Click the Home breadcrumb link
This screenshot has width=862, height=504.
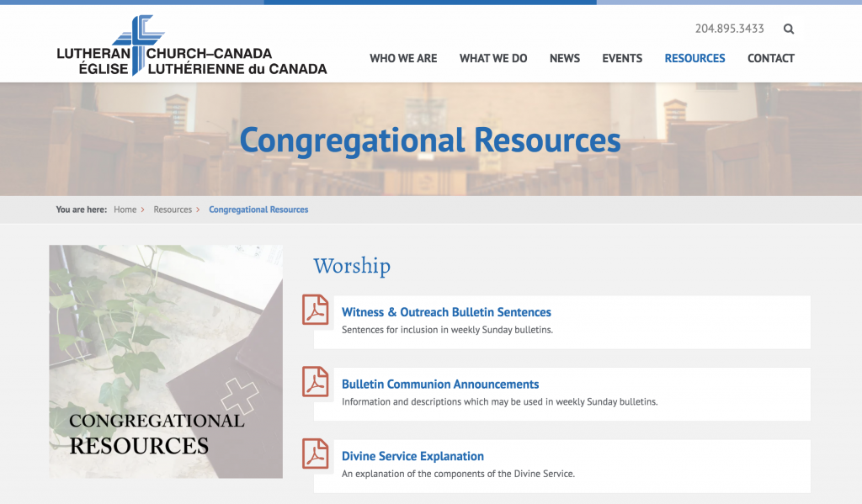[x=125, y=210]
